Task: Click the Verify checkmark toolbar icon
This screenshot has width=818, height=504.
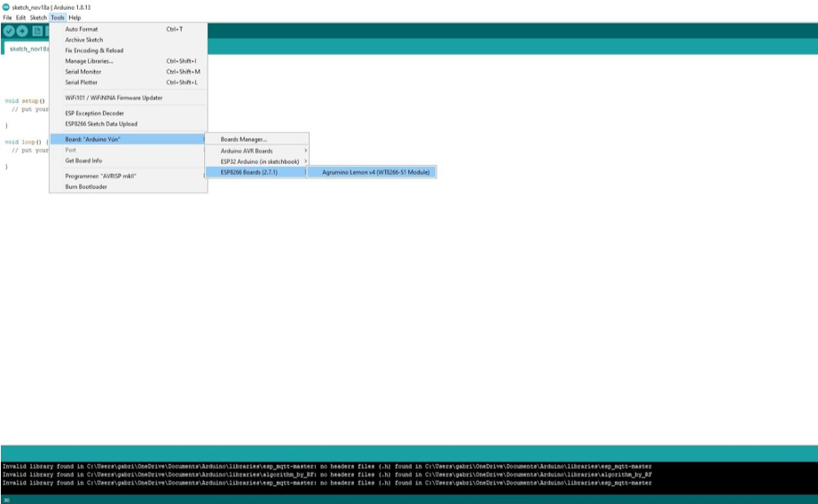Action: coord(9,31)
